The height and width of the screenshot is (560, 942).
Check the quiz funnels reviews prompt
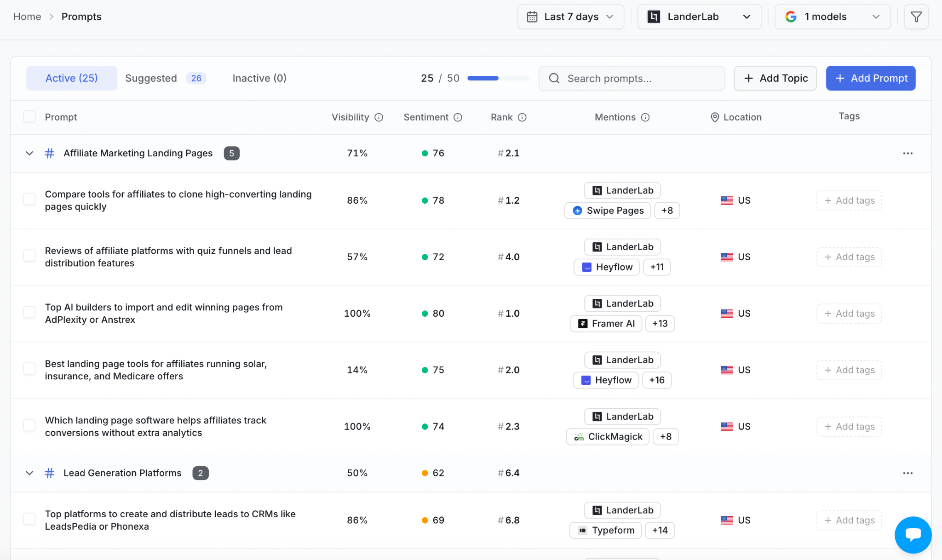coord(29,256)
